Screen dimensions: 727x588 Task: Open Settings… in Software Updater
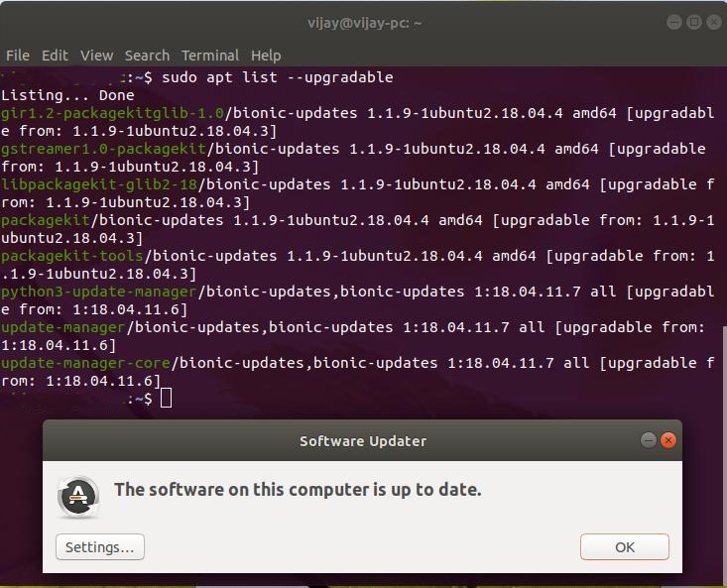coord(100,546)
